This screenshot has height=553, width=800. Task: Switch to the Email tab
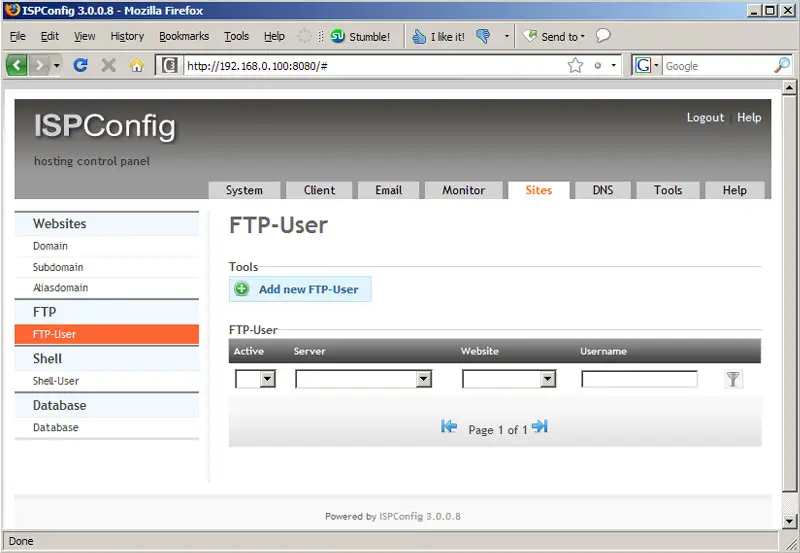pyautogui.click(x=389, y=190)
